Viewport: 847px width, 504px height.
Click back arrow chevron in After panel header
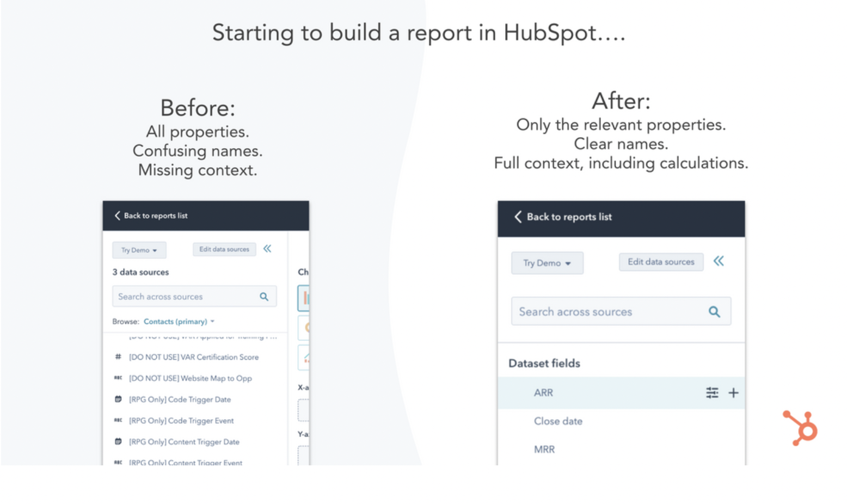coord(518,217)
